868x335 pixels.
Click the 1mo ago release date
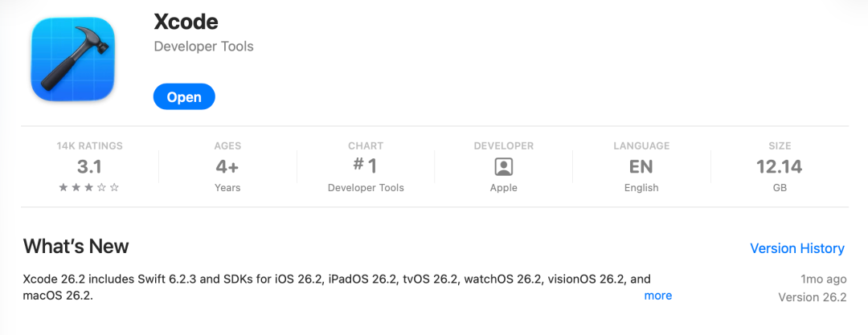[x=823, y=280]
